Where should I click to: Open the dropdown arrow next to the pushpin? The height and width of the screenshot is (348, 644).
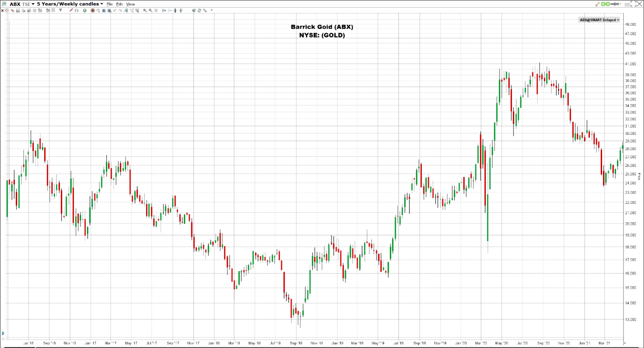pyautogui.click(x=621, y=4)
